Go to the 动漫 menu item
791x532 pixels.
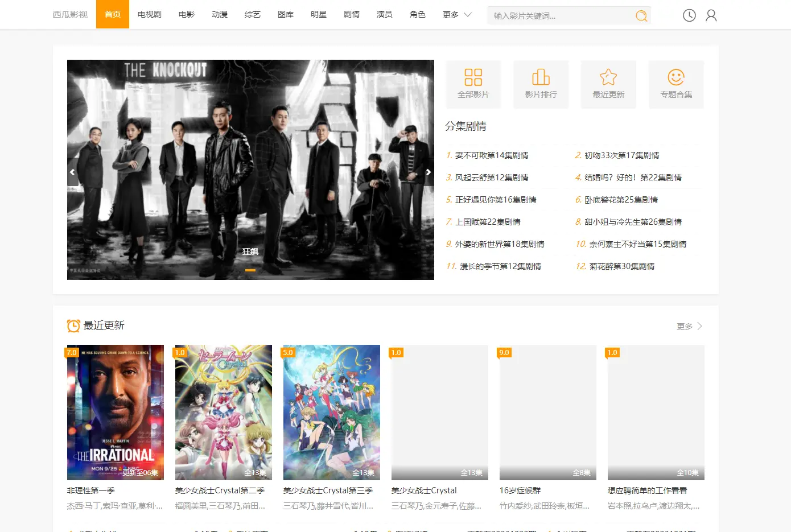pyautogui.click(x=220, y=15)
